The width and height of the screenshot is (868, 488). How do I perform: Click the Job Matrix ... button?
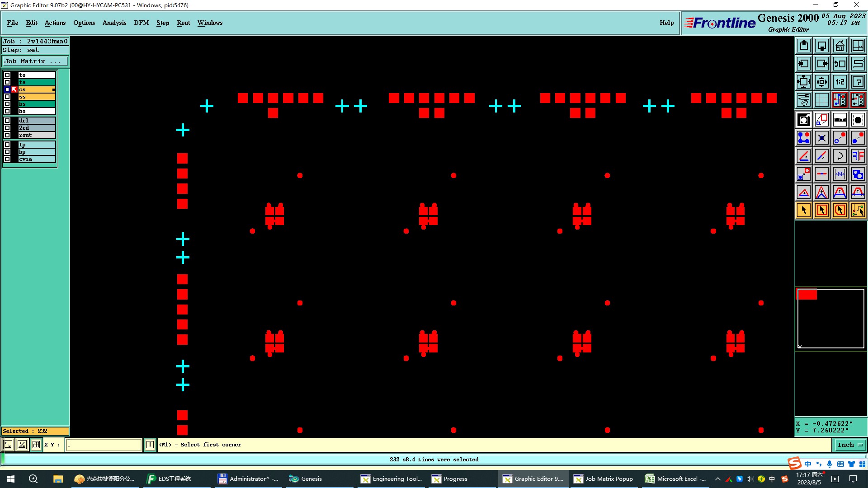(x=35, y=61)
